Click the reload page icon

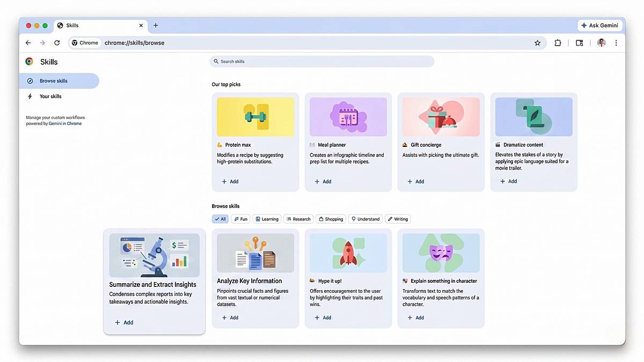[x=57, y=42]
